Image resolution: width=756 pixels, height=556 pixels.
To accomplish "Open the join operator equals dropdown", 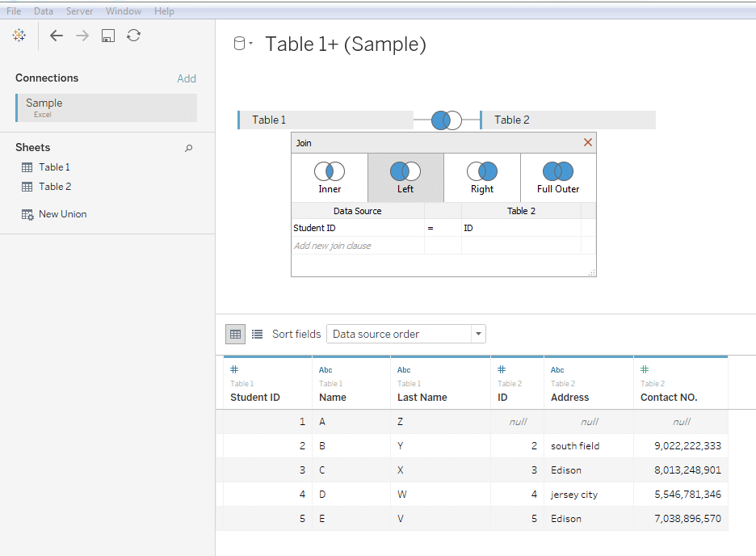I will pos(430,229).
